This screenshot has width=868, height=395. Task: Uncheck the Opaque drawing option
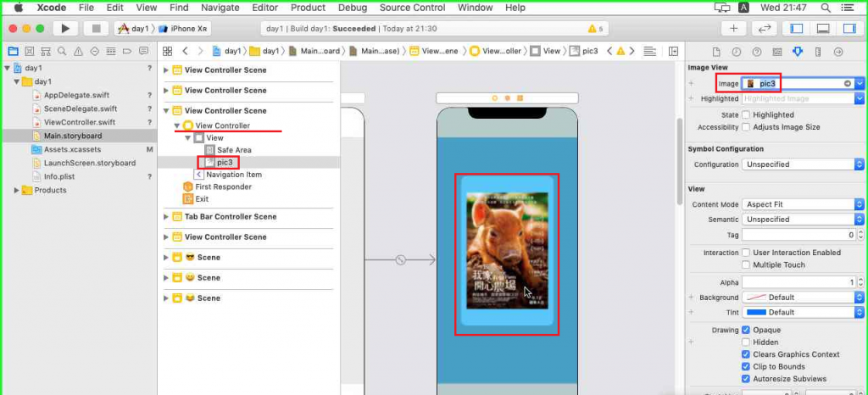tap(746, 330)
